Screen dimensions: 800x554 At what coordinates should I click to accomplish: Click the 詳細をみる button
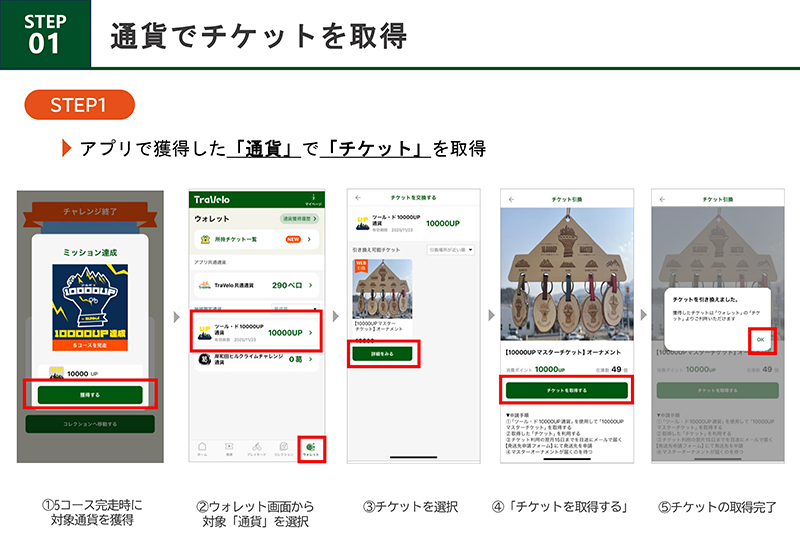[383, 354]
